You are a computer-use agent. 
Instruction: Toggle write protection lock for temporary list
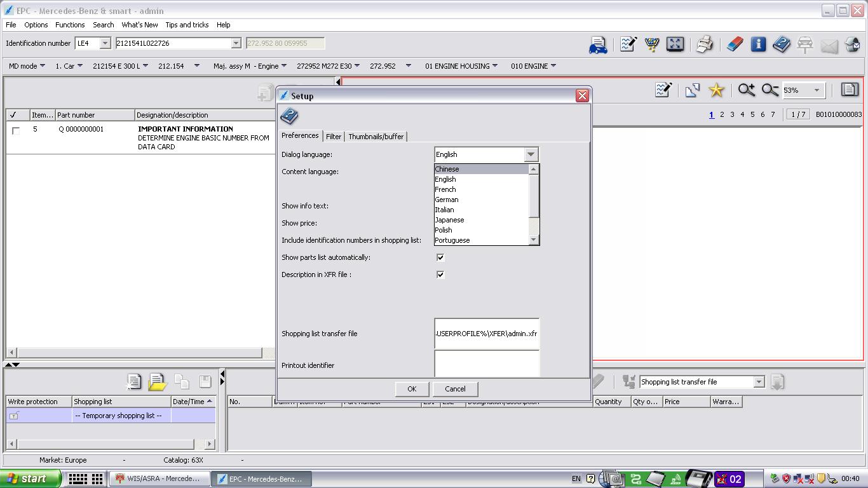tap(13, 416)
